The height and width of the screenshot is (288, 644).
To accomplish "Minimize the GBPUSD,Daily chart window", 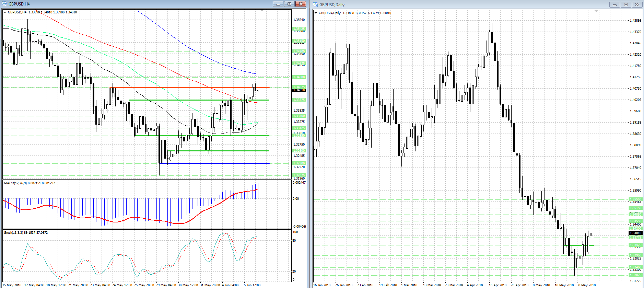I will point(614,4).
